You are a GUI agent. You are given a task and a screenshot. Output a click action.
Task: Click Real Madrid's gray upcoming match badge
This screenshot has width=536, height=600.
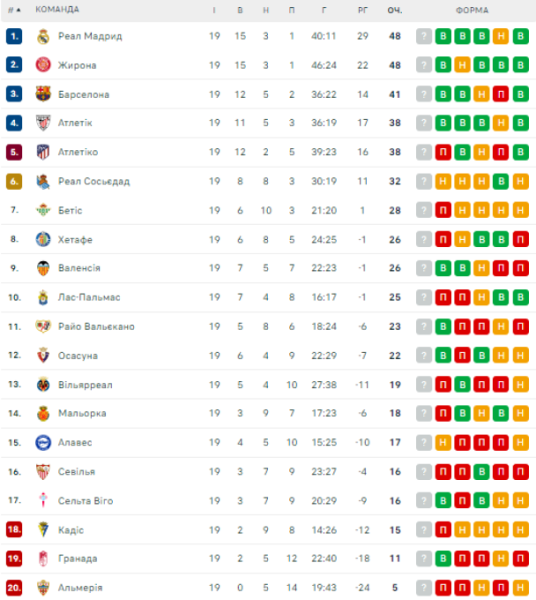[x=424, y=36]
